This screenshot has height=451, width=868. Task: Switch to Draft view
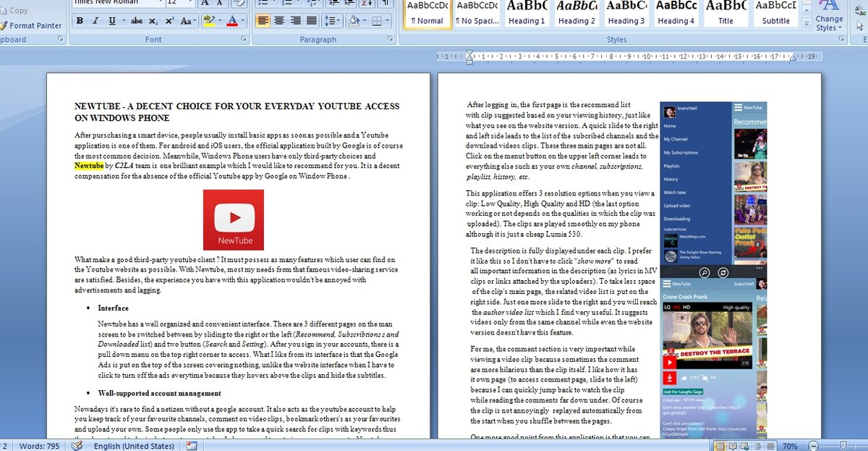770,446
